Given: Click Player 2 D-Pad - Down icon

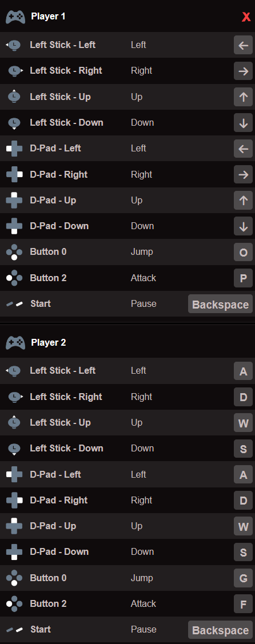Looking at the screenshot, I should pos(14,552).
